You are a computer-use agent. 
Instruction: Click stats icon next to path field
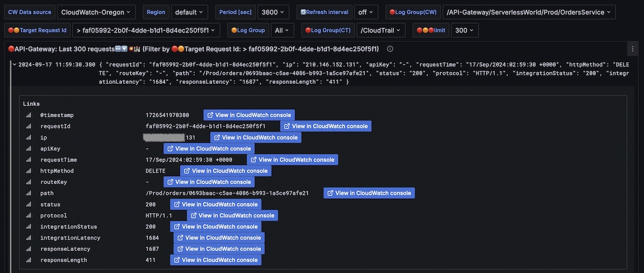tap(28, 193)
